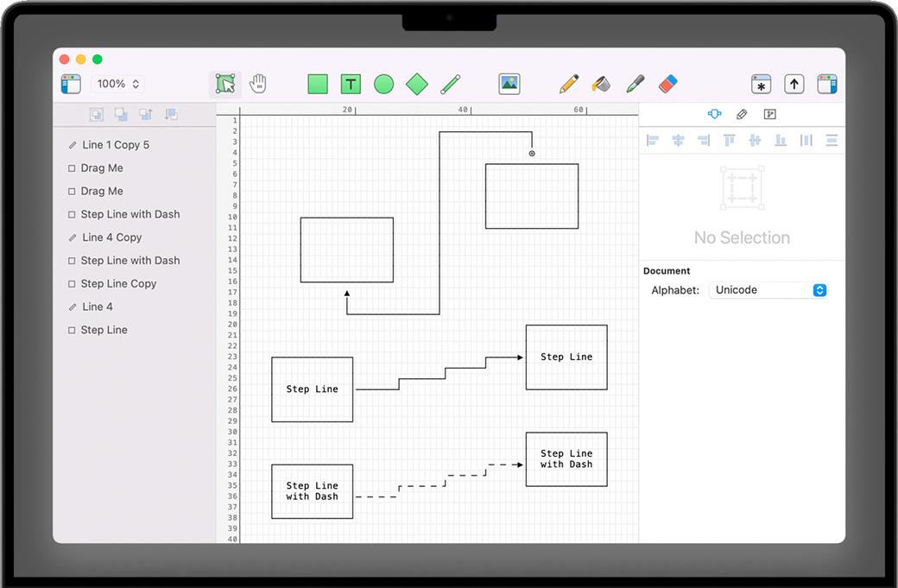This screenshot has height=588, width=898.
Task: Click the align vertical centers icon
Action: coord(755,140)
